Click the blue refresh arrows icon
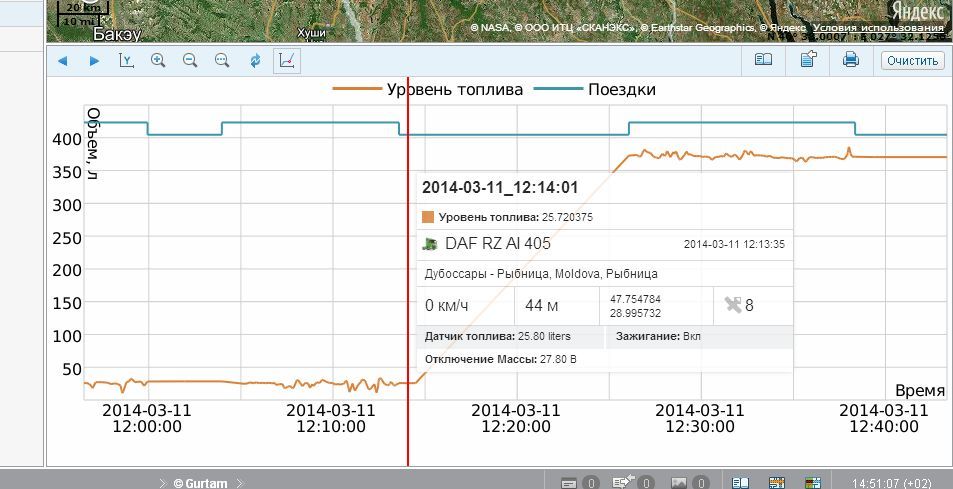The height and width of the screenshot is (489, 953). [255, 61]
